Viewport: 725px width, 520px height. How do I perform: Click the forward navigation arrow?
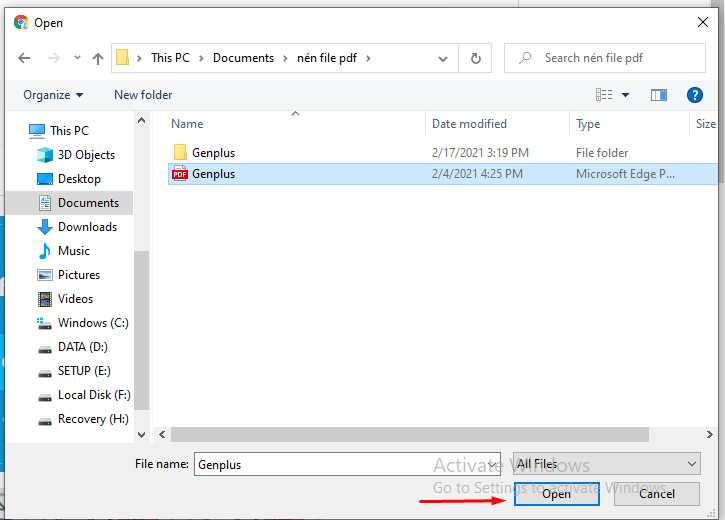pyautogui.click(x=54, y=58)
